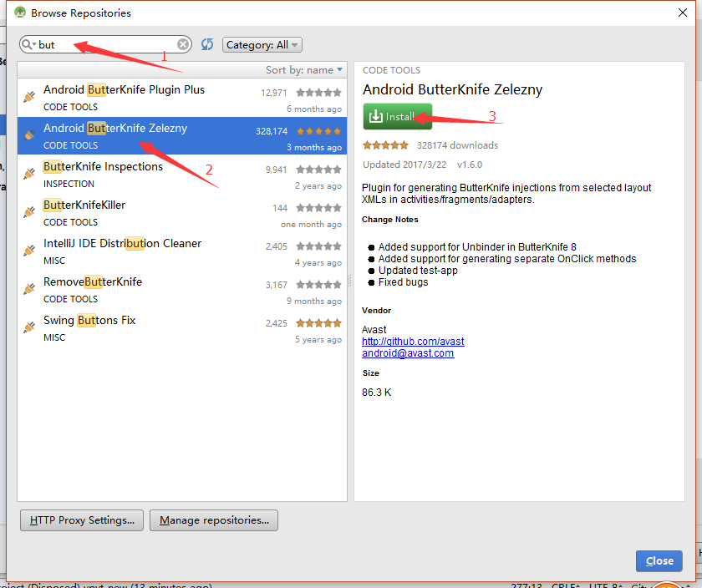Select ButterKnife Inspections plugin
This screenshot has height=588, width=702.
click(x=182, y=175)
